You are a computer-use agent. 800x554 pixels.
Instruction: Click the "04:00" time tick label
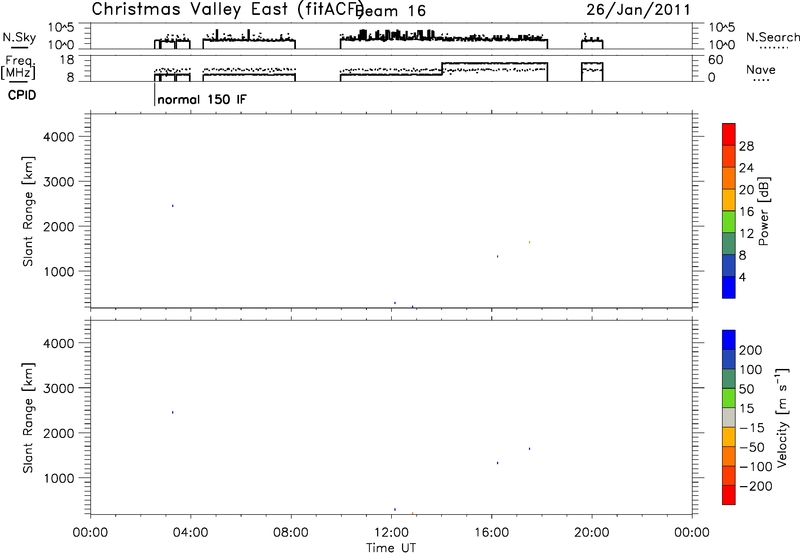click(x=190, y=533)
